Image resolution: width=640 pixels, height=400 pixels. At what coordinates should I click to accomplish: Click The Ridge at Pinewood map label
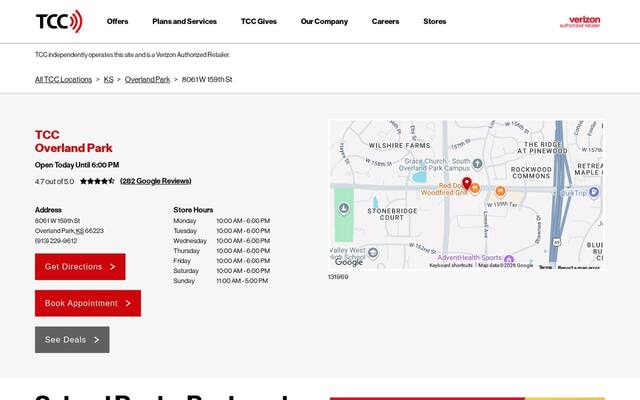(542, 148)
